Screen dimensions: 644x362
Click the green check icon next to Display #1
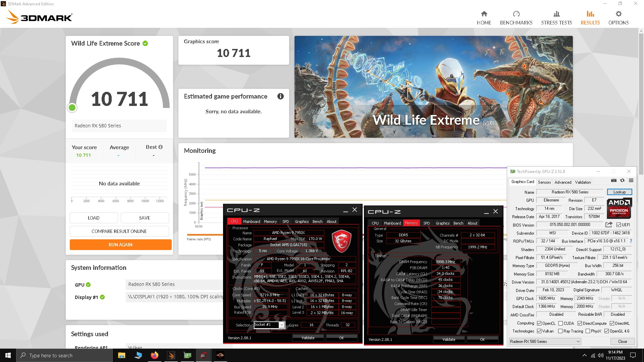click(102, 297)
